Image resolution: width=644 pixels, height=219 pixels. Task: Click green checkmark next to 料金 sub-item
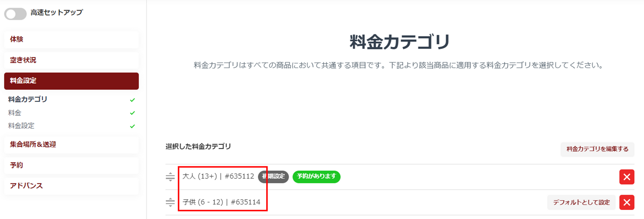point(132,113)
